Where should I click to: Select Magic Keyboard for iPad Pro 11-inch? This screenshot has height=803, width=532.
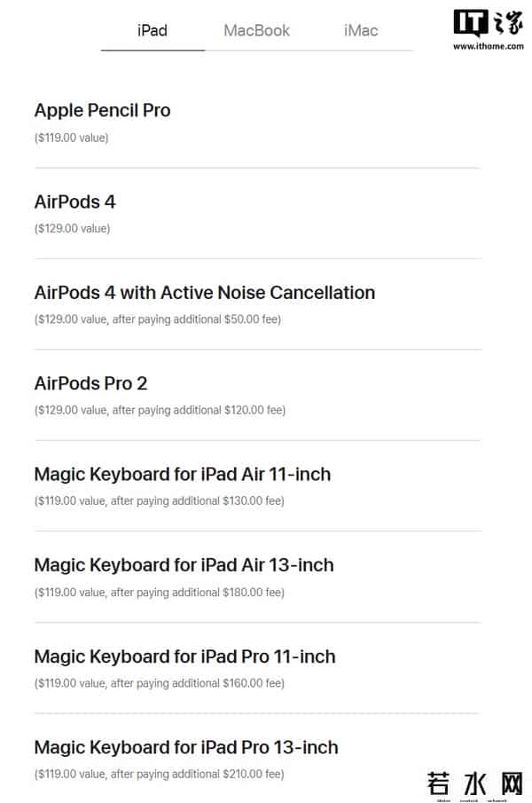tap(184, 657)
